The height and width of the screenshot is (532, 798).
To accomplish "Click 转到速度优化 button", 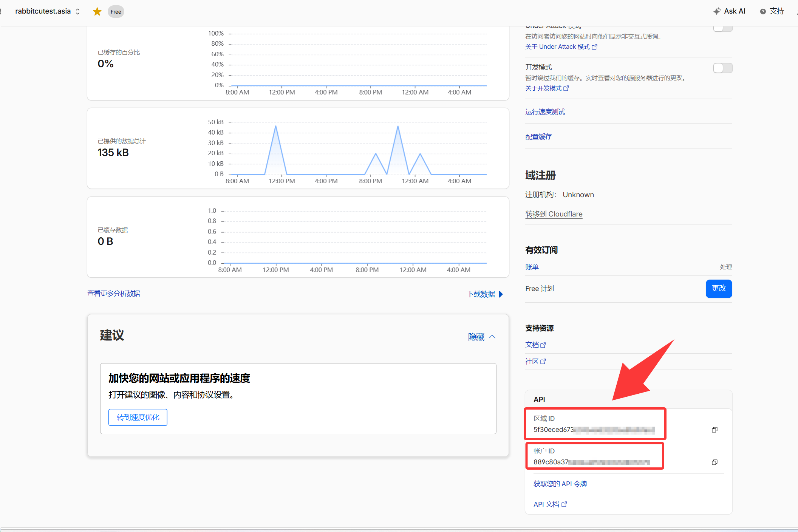I will [x=138, y=418].
